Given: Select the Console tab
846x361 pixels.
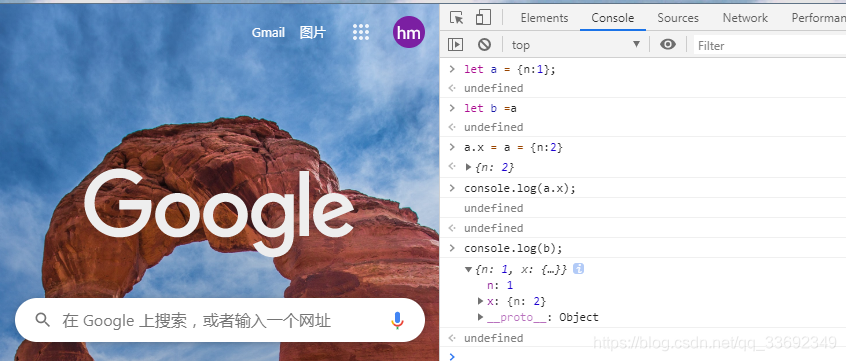Looking at the screenshot, I should pyautogui.click(x=613, y=18).
